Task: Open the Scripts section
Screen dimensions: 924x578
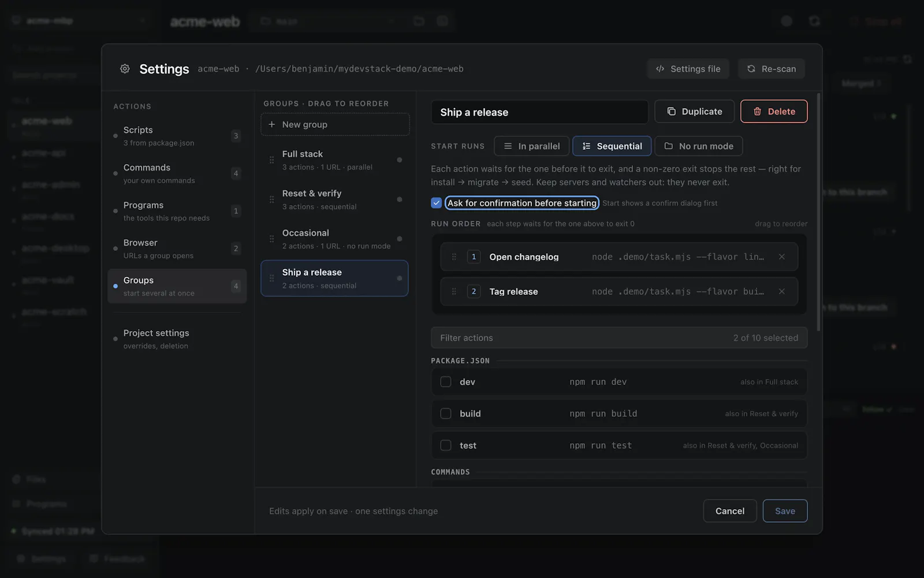Action: point(177,136)
